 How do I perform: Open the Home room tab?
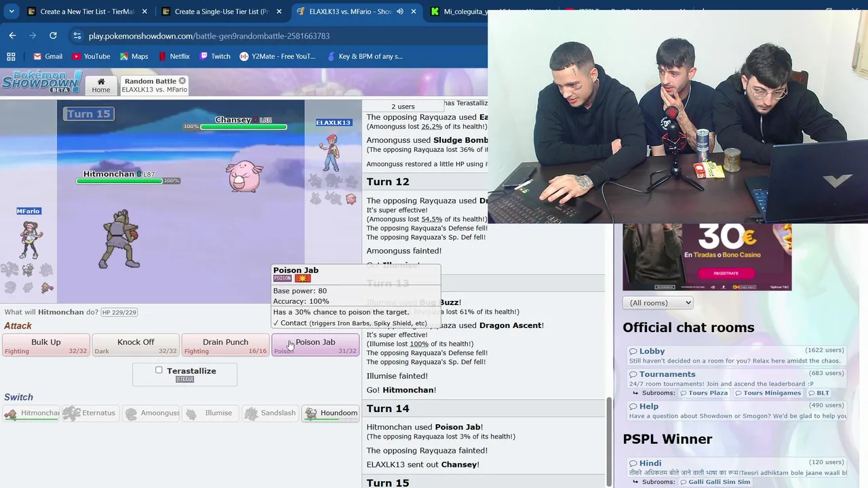(101, 85)
